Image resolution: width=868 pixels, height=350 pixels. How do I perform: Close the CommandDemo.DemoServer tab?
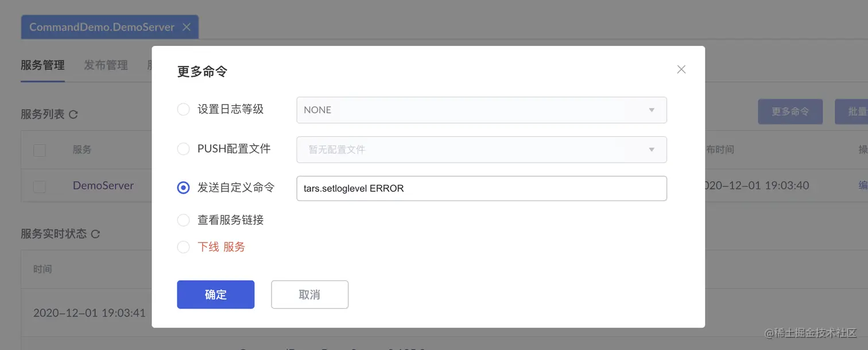point(186,27)
